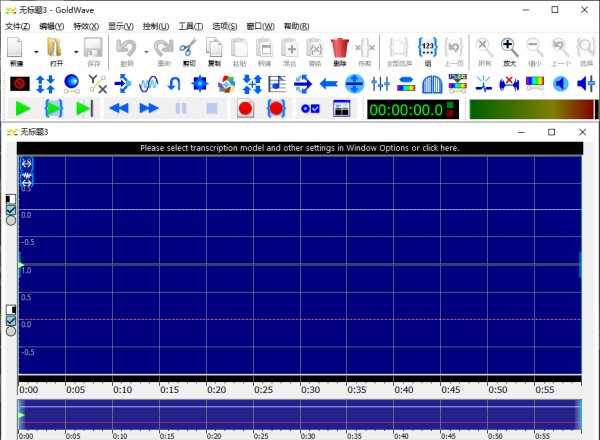Click the 上一页 previous selection icon
600x440 pixels.
453,48
